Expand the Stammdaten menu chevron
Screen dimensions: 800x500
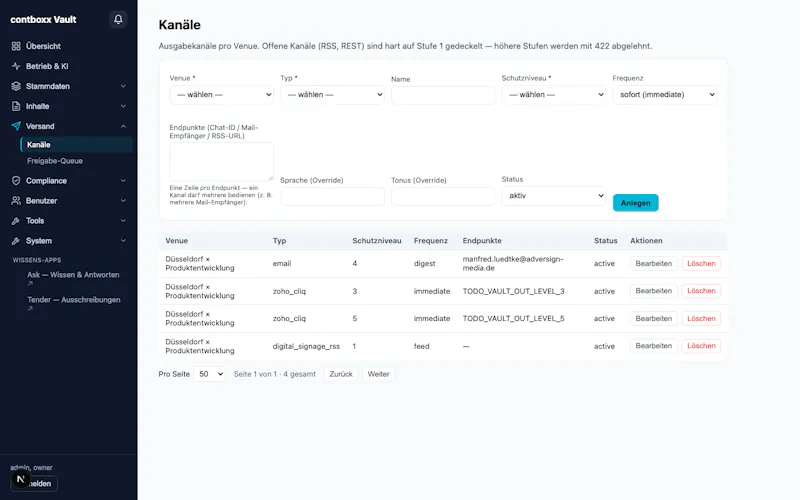(x=123, y=86)
